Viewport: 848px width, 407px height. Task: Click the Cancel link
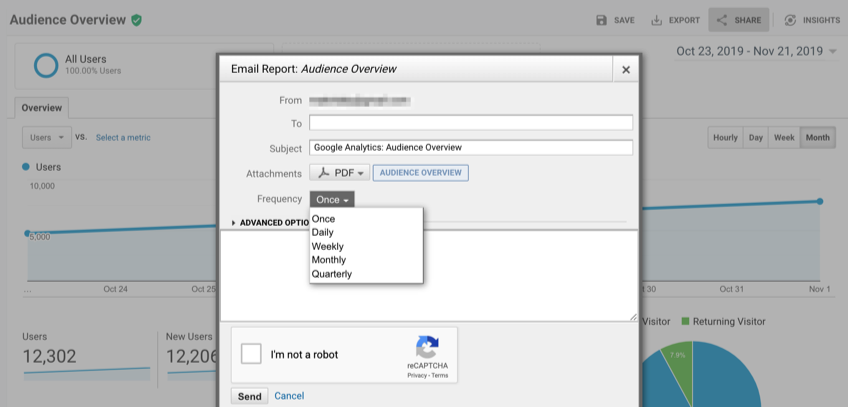pos(289,396)
